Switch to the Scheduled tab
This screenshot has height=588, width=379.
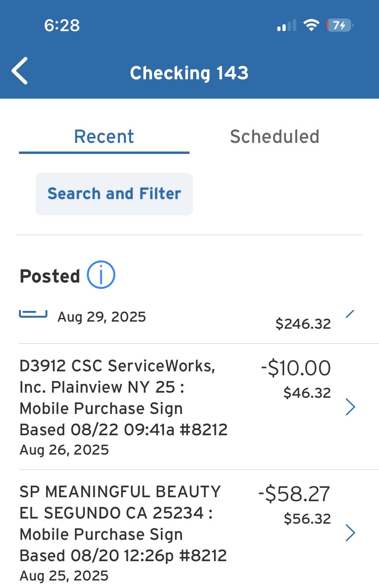click(275, 137)
